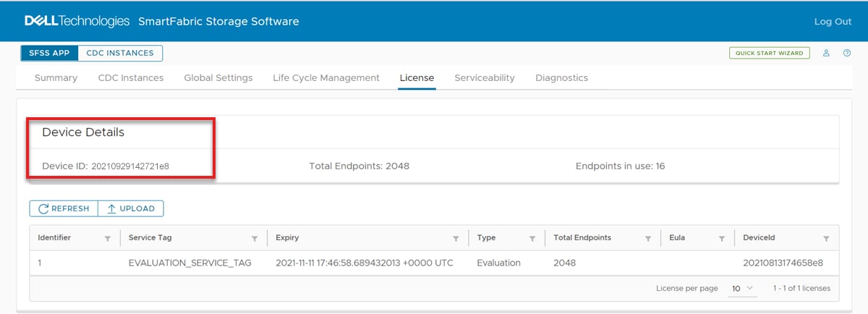Screen dimensions: 868x314
Task: Filter the Service Tag column
Action: click(255, 238)
